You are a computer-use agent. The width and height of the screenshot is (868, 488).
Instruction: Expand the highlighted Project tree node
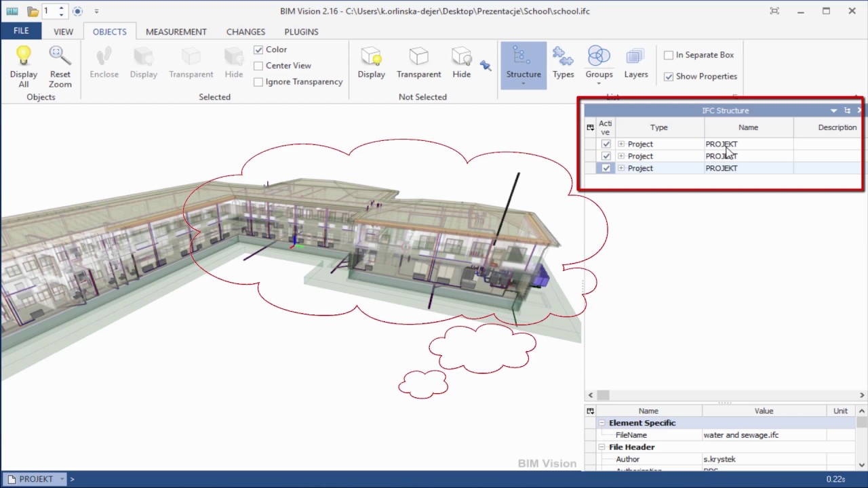pos(621,168)
